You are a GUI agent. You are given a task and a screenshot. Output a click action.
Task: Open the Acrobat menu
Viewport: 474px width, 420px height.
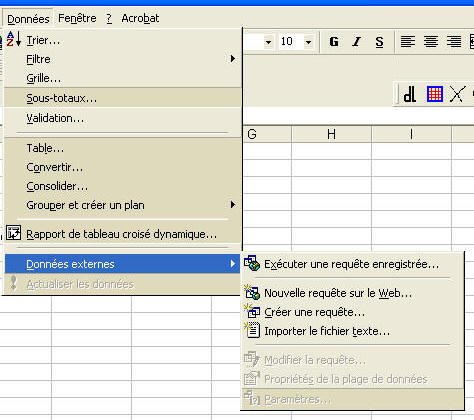click(140, 18)
